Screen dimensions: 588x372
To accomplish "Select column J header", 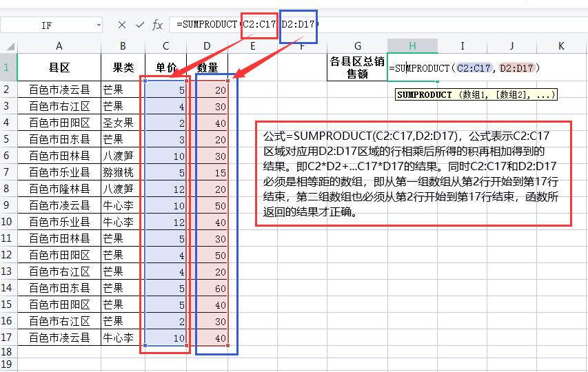I will pyautogui.click(x=512, y=46).
